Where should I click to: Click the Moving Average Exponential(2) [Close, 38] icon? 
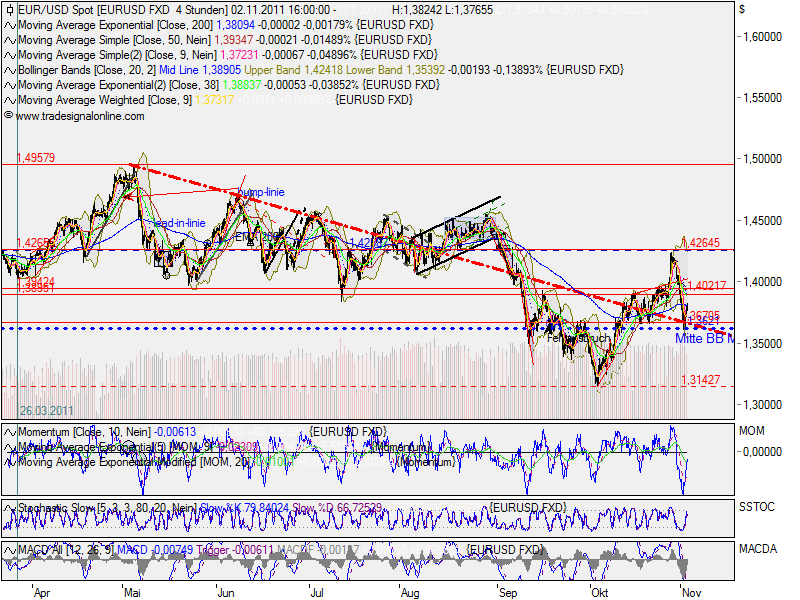click(x=10, y=85)
